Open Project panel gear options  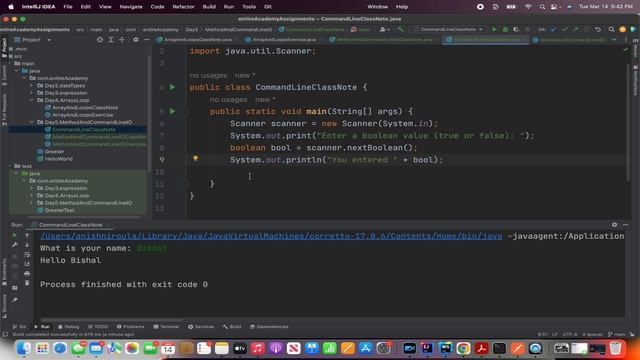136,40
